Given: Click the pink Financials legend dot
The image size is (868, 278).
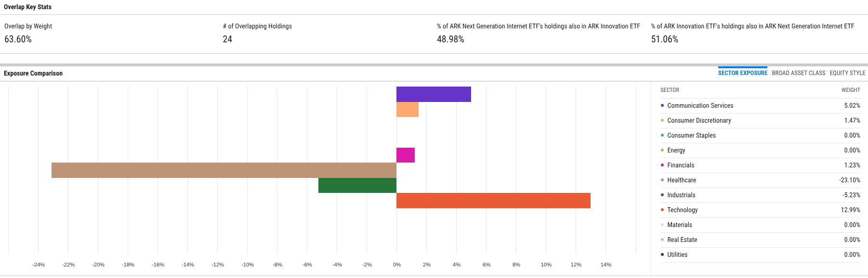Looking at the screenshot, I should point(662,165).
